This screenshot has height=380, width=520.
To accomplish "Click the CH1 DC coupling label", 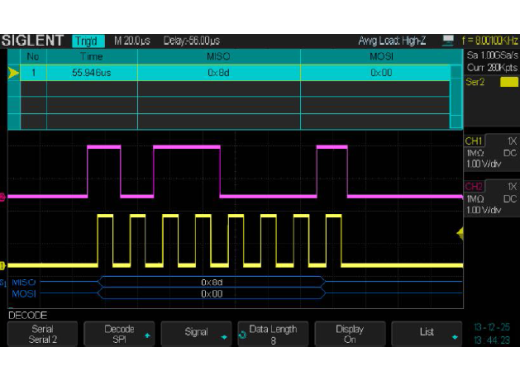I will click(510, 153).
